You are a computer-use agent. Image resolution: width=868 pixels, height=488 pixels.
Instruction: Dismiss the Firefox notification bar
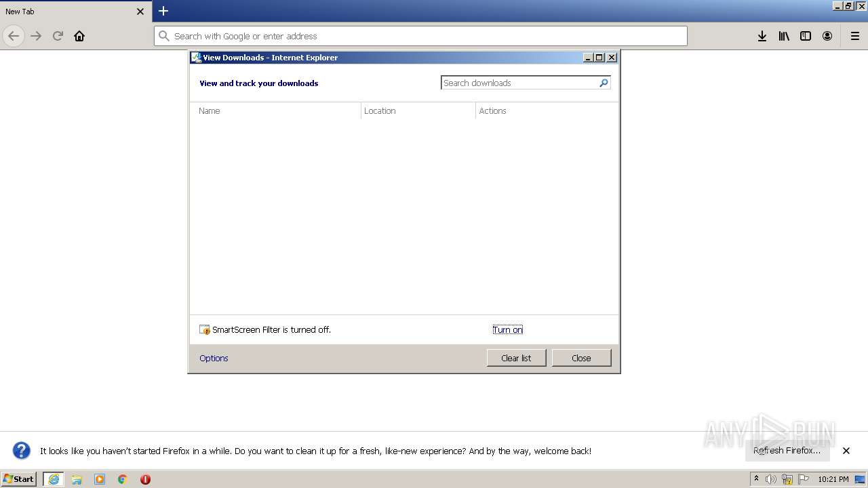[x=846, y=451]
